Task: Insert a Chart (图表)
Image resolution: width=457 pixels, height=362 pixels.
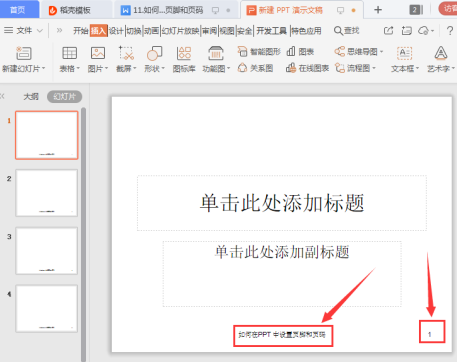Action: (300, 52)
